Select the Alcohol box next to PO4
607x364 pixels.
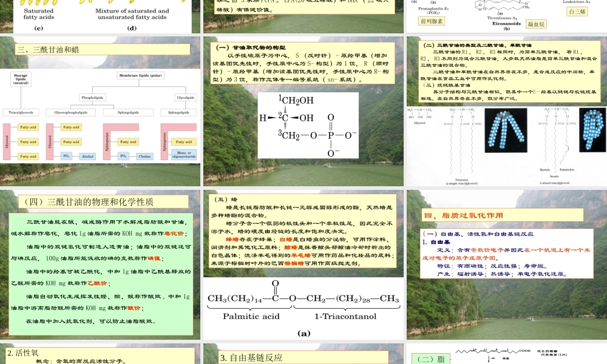(87, 155)
